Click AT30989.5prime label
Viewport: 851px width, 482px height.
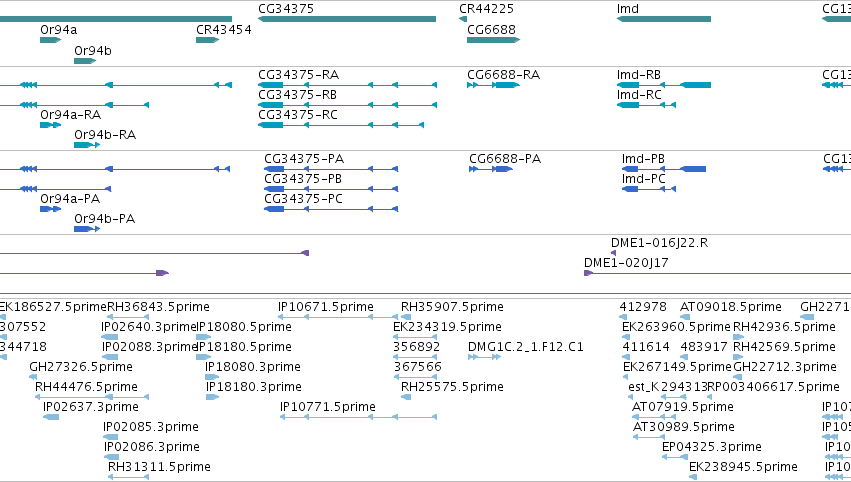(684, 427)
